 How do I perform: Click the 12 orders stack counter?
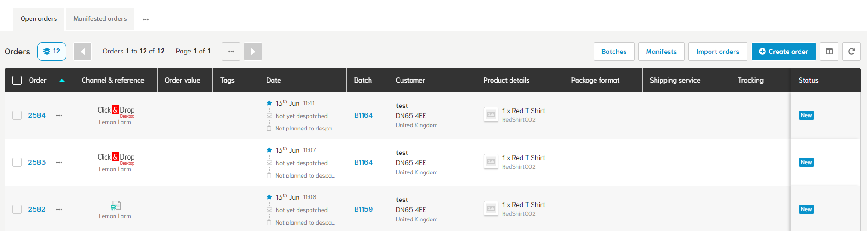tap(52, 52)
